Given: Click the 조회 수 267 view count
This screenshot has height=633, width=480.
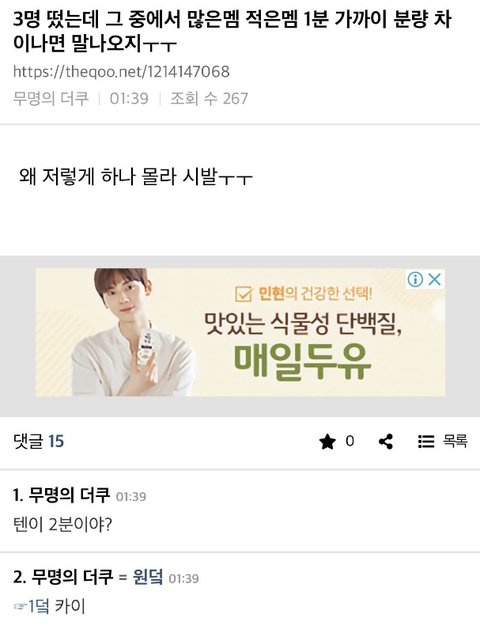Looking at the screenshot, I should coord(209,99).
